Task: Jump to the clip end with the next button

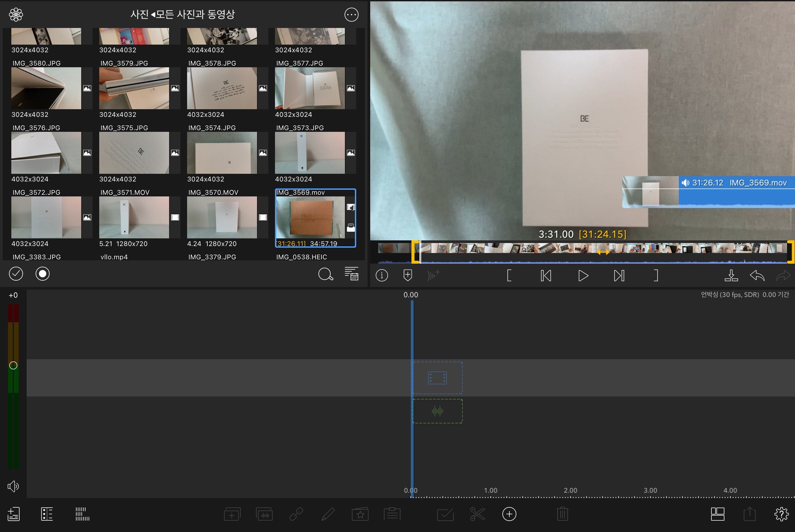Action: (619, 276)
